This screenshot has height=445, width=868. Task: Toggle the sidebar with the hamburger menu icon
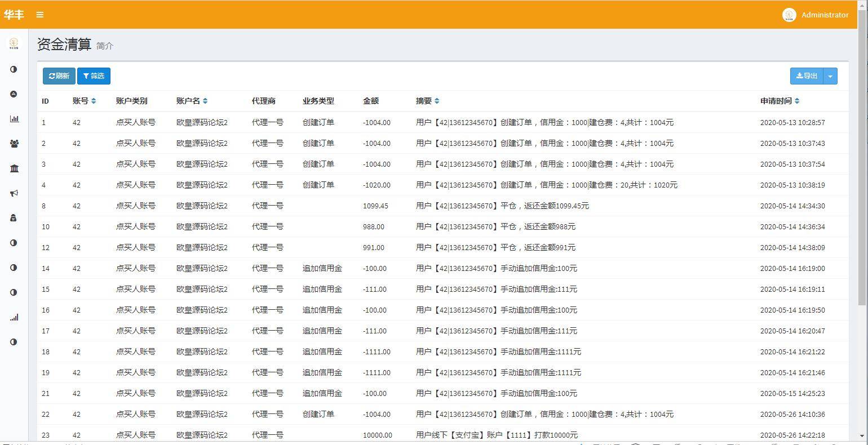coord(39,15)
